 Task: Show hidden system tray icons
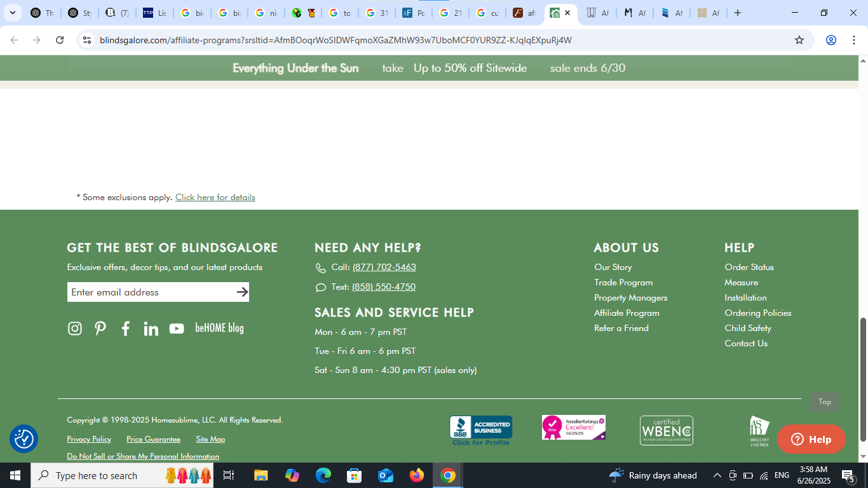(x=717, y=475)
